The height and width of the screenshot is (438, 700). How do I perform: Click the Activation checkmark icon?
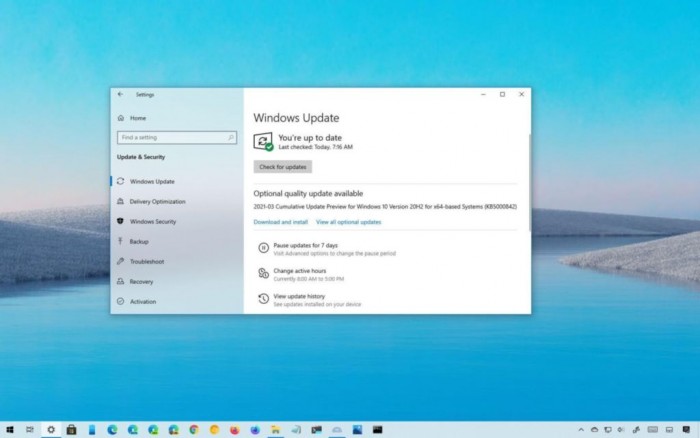pos(121,301)
